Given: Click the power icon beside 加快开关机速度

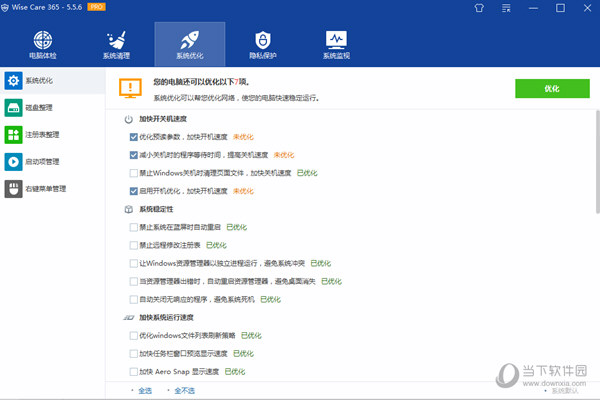Looking at the screenshot, I should (129, 119).
